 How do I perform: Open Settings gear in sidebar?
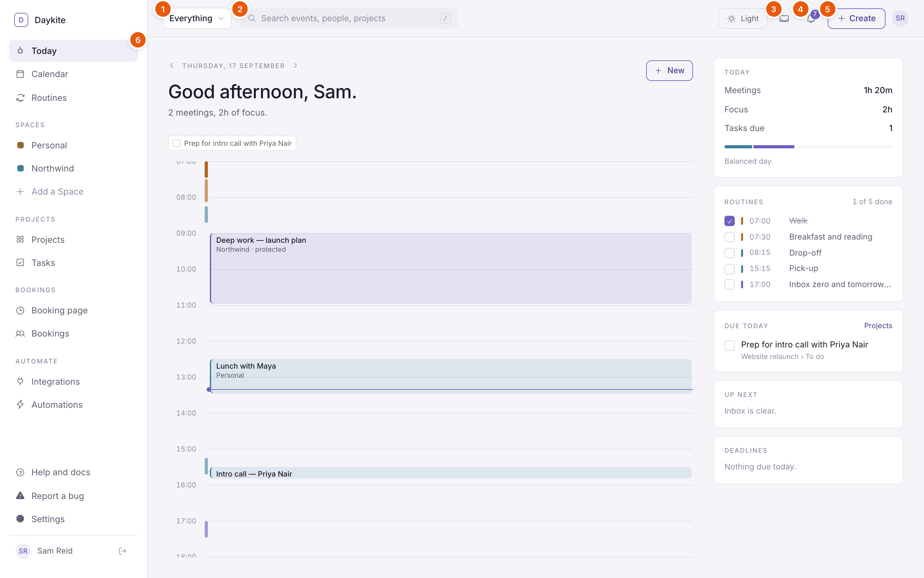[73, 519]
